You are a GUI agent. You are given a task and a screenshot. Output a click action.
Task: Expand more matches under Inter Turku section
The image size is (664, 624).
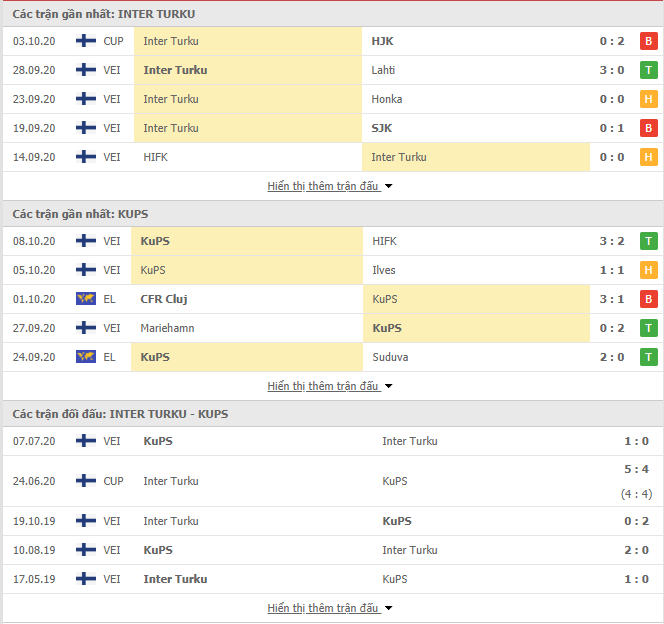point(329,186)
